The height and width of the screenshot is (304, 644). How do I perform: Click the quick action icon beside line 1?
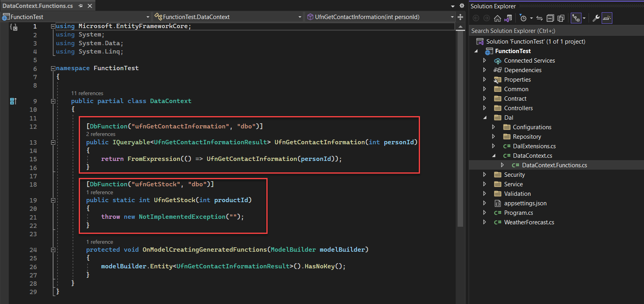pos(14,27)
